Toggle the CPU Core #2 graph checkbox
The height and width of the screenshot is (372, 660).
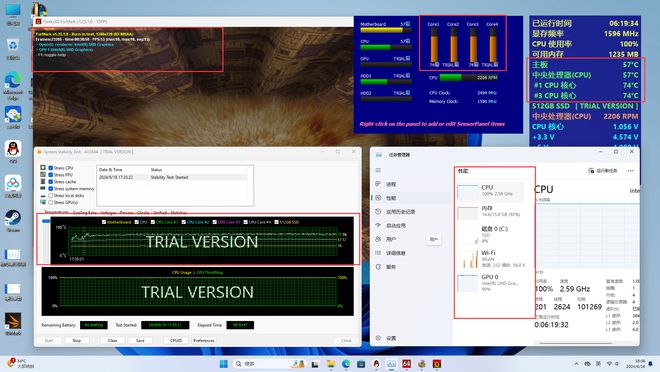click(x=184, y=222)
